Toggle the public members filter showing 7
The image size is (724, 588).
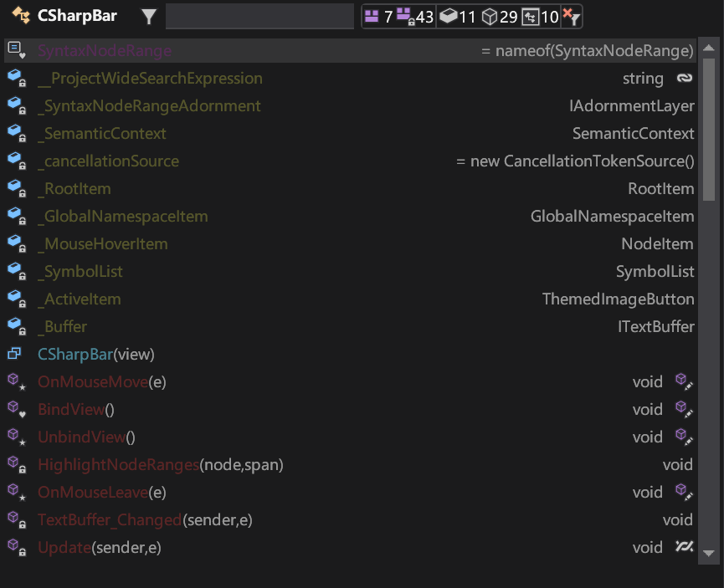(372, 16)
